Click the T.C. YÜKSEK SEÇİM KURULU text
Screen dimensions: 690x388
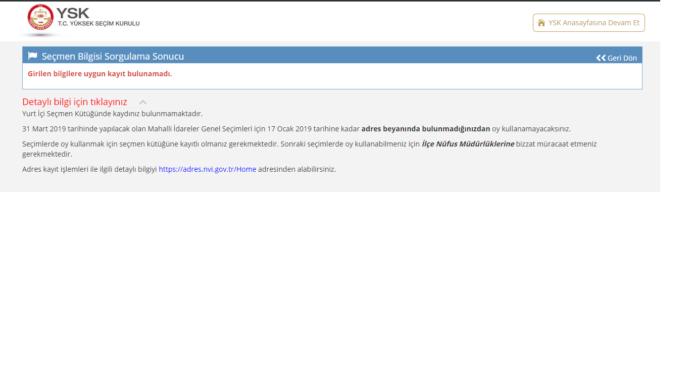[x=99, y=24]
